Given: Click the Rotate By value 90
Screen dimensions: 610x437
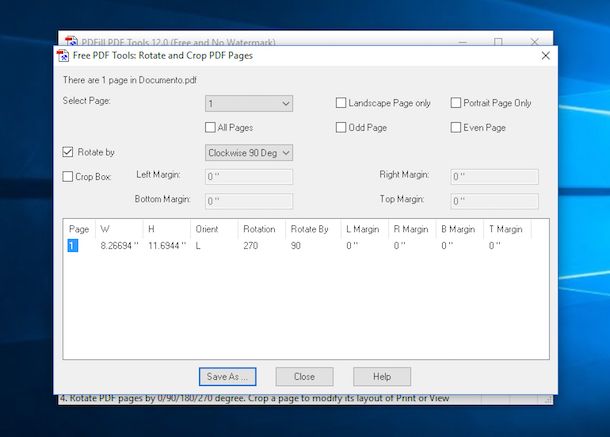Looking at the screenshot, I should (x=296, y=246).
